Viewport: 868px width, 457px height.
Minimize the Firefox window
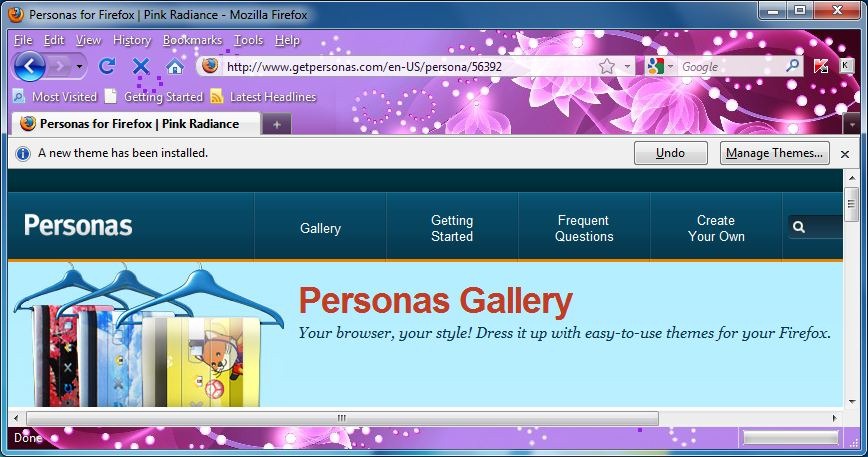pyautogui.click(x=774, y=10)
